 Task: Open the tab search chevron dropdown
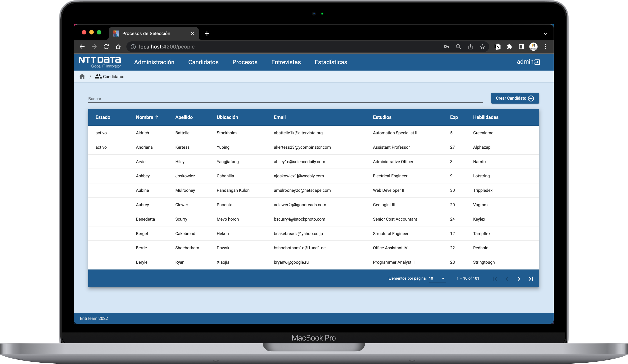click(545, 33)
